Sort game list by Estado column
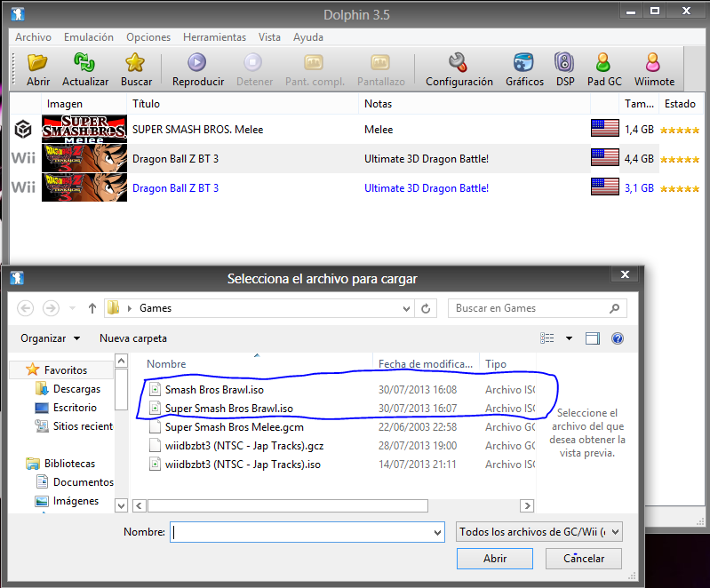710x588 pixels. (680, 104)
